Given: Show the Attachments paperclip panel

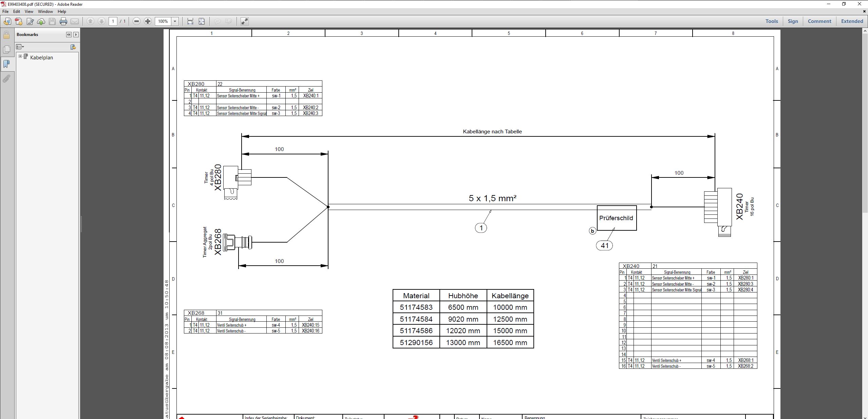Looking at the screenshot, I should coord(6,79).
